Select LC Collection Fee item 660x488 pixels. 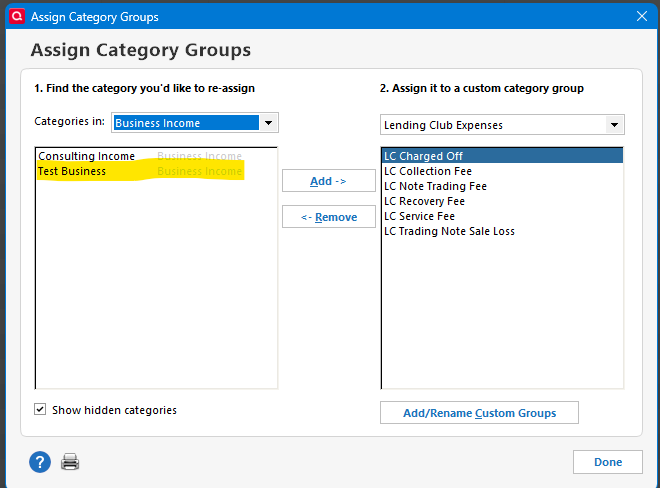click(x=428, y=172)
